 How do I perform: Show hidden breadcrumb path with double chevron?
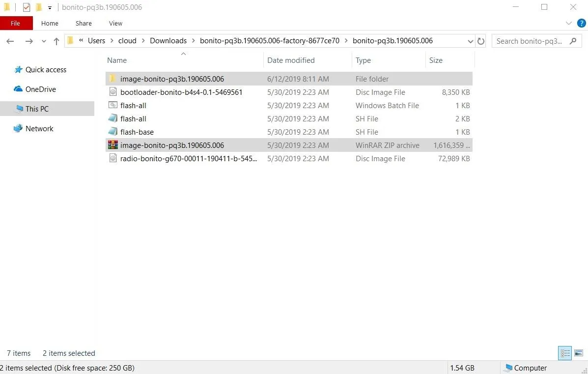point(81,40)
